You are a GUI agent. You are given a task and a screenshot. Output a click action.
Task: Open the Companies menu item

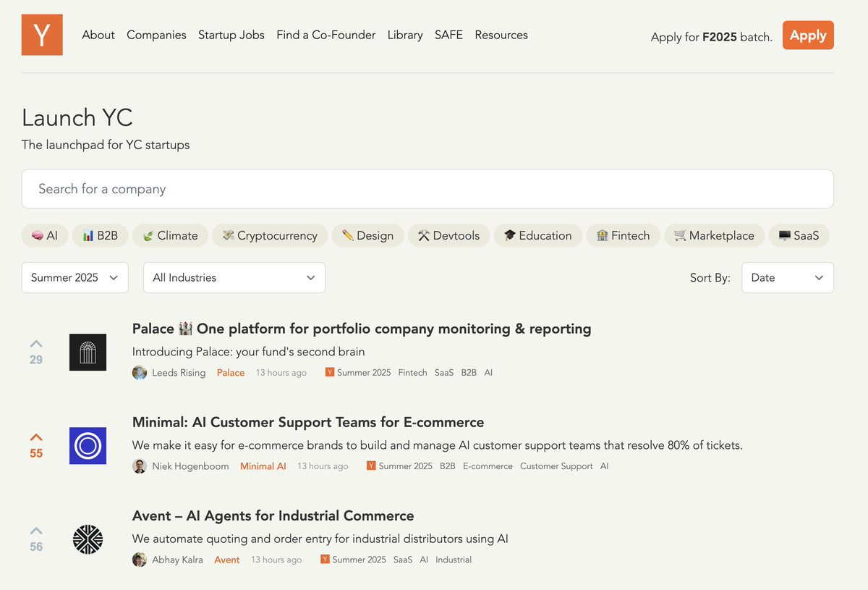pyautogui.click(x=156, y=35)
